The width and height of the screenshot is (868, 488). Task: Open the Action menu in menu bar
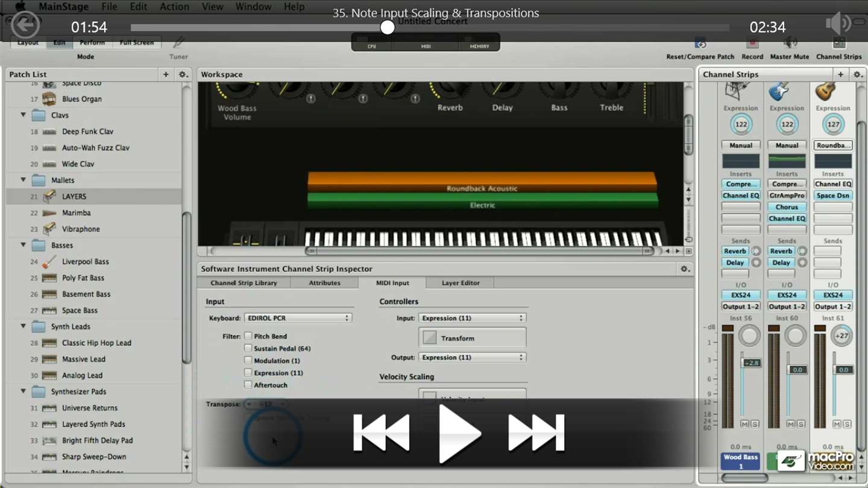point(174,7)
